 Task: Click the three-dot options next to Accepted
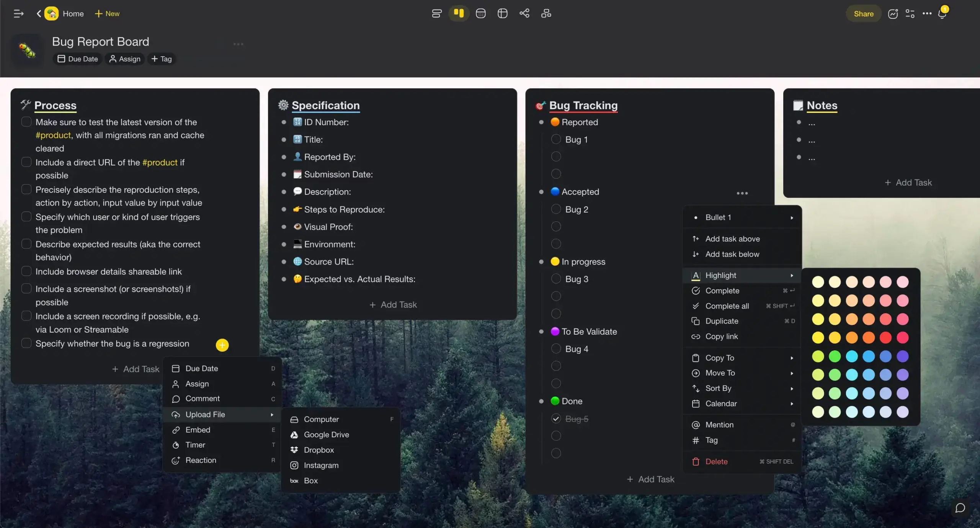[742, 193]
